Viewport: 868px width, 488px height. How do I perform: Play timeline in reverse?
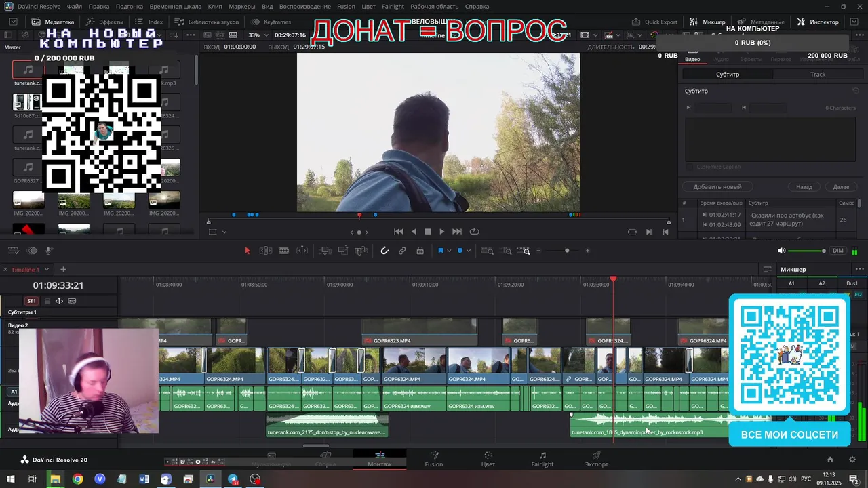414,232
